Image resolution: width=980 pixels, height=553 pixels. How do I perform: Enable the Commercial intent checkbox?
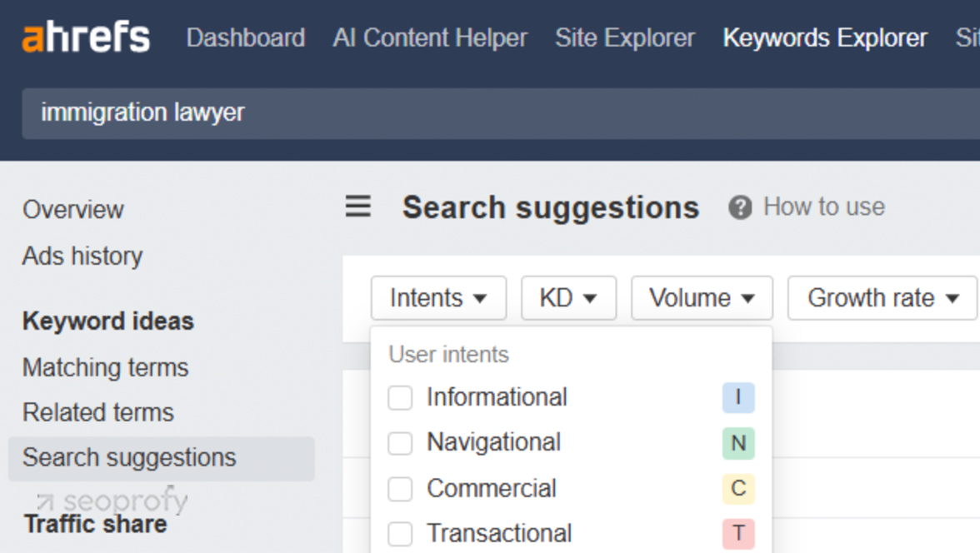point(400,489)
